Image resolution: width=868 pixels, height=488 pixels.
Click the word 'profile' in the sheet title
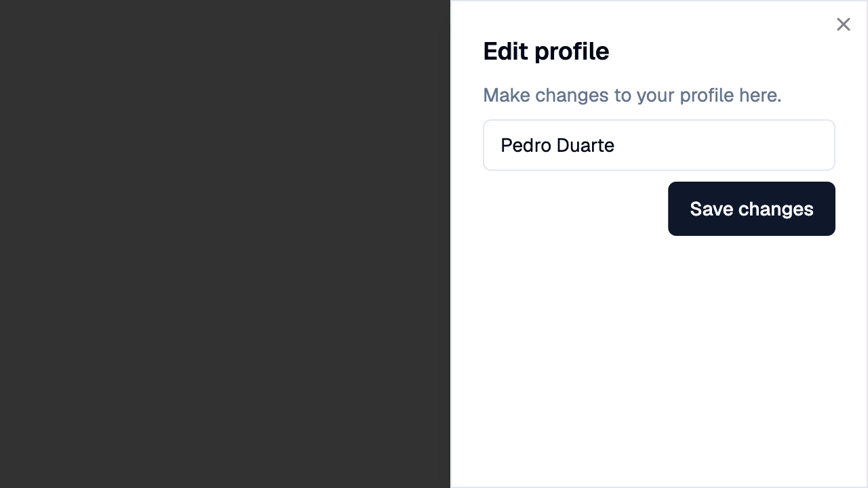click(x=572, y=52)
